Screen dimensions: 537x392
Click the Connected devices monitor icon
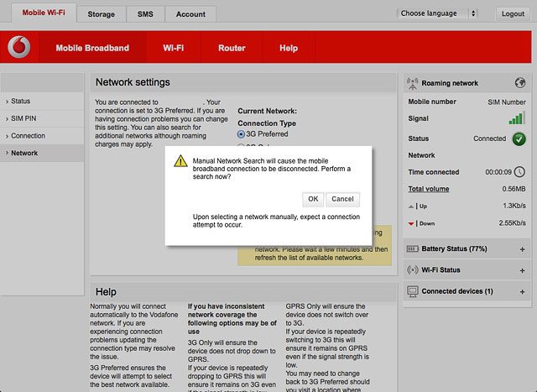click(412, 291)
